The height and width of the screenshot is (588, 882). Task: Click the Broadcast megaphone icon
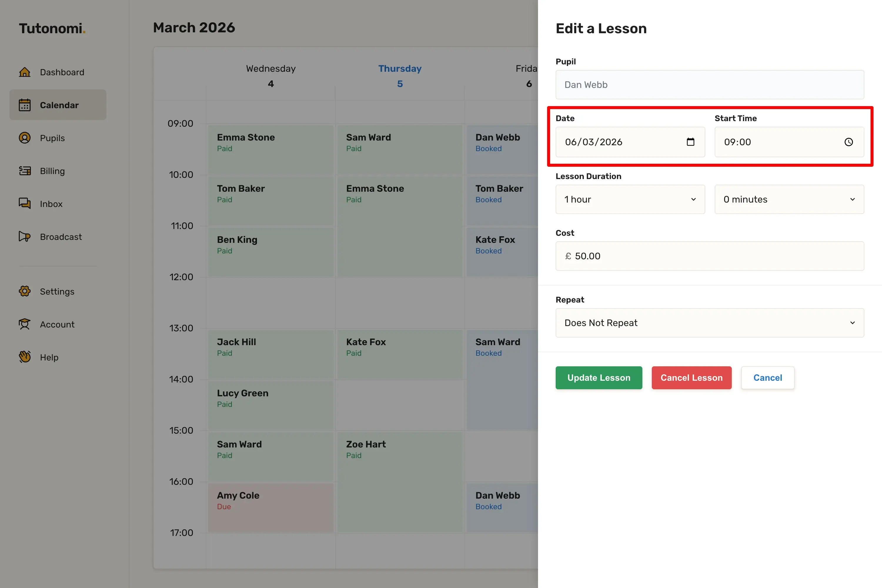pyautogui.click(x=25, y=237)
